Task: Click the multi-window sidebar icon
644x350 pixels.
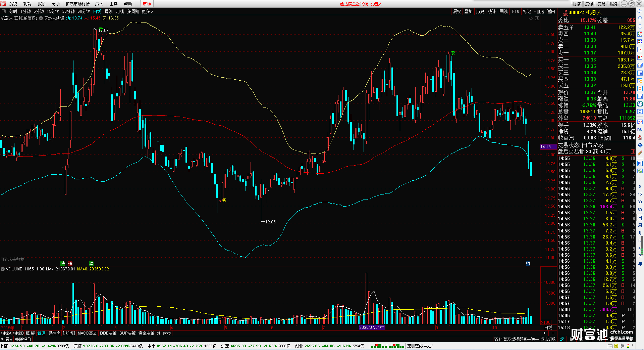Action: pyautogui.click(x=640, y=65)
